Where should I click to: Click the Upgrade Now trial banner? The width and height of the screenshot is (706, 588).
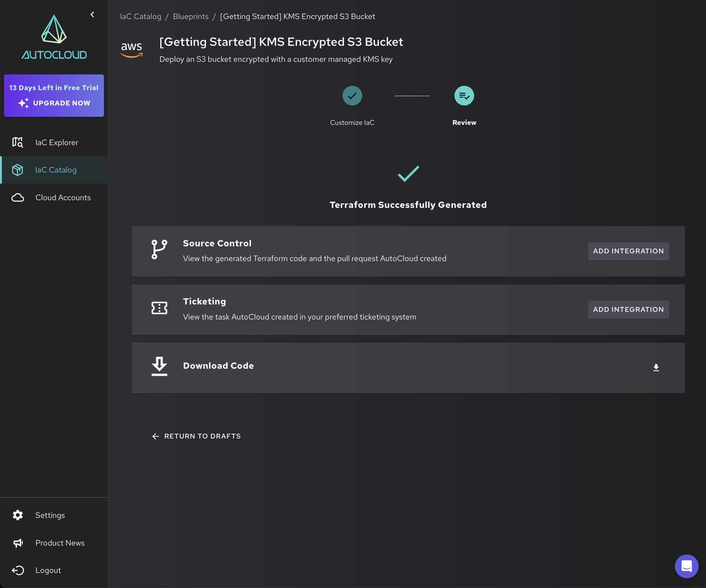54,96
